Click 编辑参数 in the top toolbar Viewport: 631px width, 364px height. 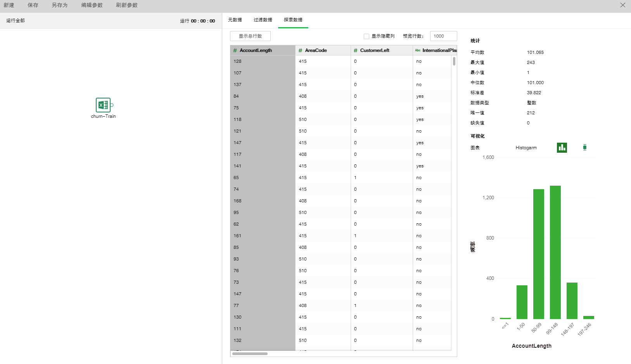tap(92, 5)
